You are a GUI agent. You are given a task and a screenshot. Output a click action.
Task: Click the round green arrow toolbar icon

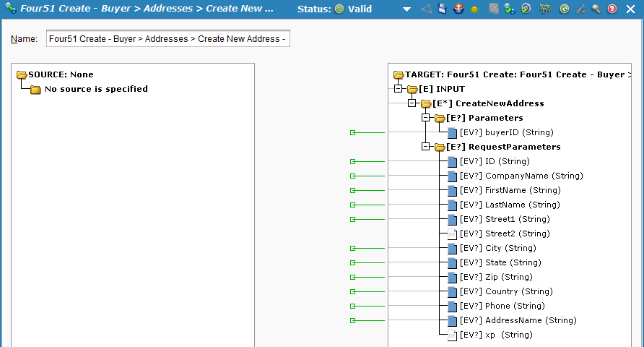tap(564, 9)
